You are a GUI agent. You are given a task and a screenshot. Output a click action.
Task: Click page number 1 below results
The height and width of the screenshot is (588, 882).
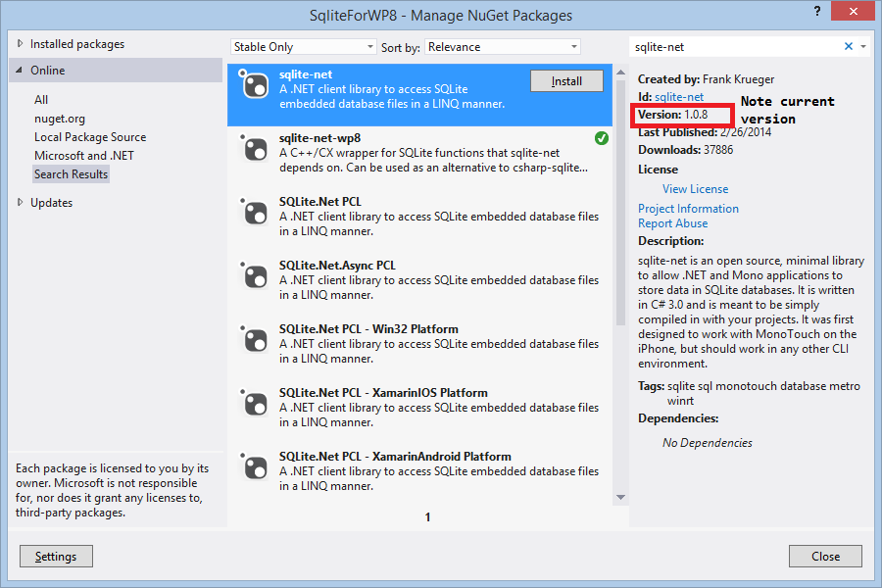click(x=427, y=517)
